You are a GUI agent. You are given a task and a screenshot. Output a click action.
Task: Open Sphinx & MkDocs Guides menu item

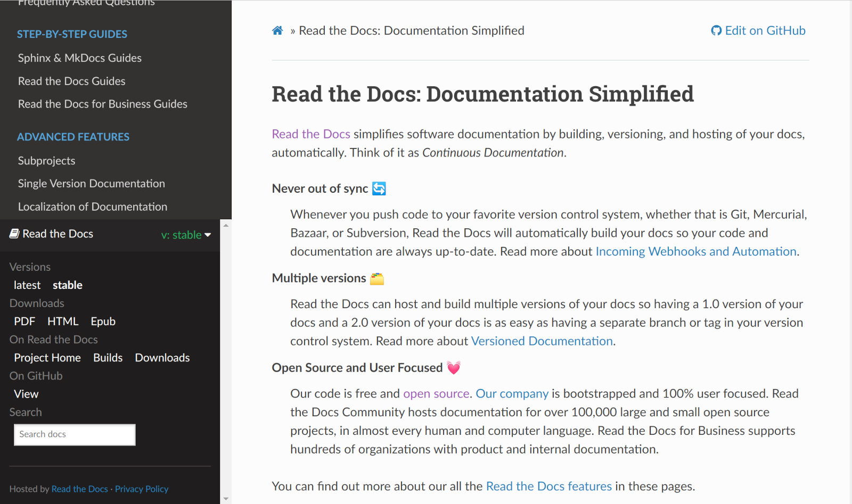80,58
